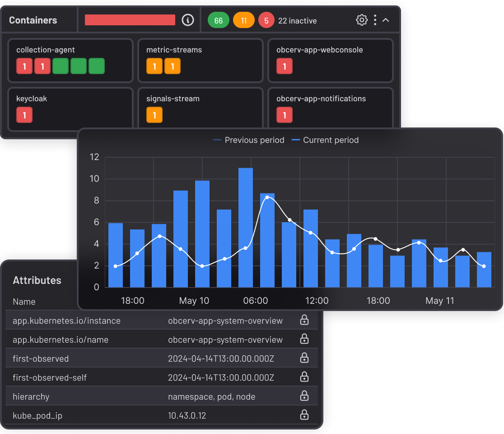Collapse the Containers panel with chevron
Viewport: 504px width, 434px height.
point(386,20)
